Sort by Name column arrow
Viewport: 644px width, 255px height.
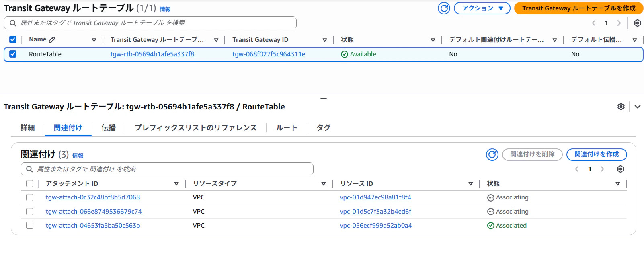pos(94,40)
